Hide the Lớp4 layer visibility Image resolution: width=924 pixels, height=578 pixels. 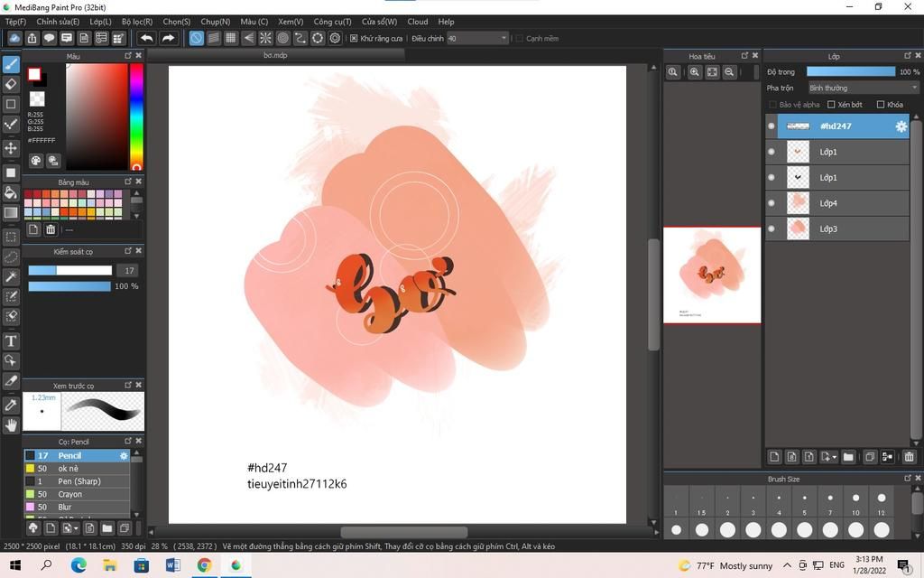point(772,203)
